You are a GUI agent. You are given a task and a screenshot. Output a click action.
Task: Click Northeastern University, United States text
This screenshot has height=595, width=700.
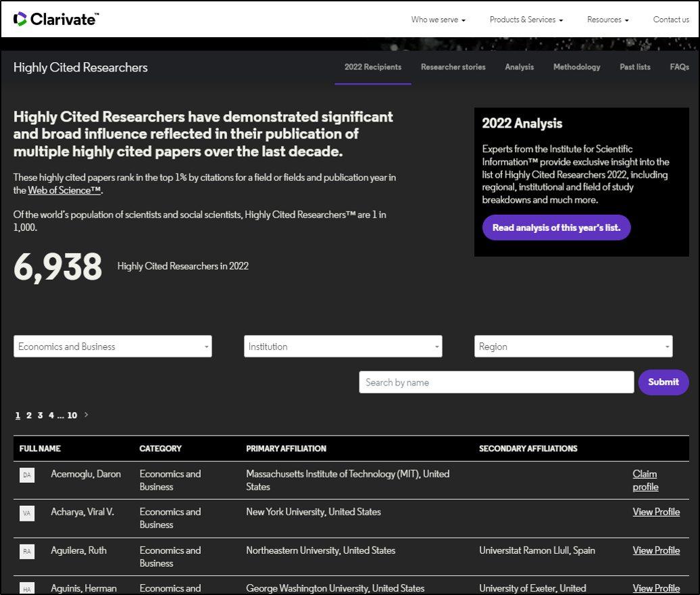point(320,550)
